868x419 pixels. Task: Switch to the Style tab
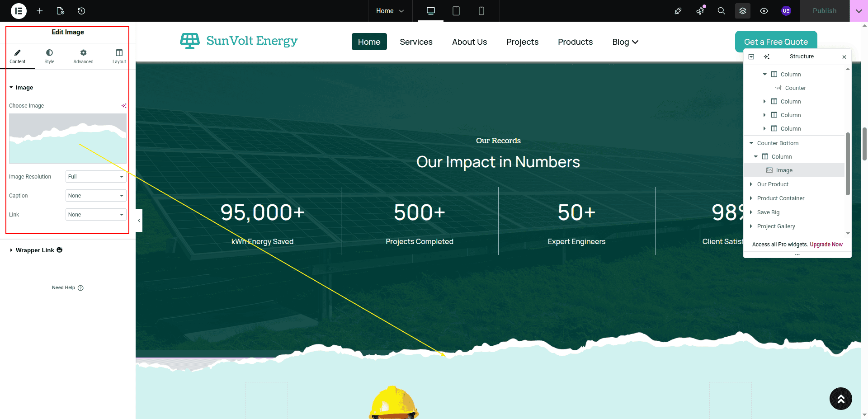[x=49, y=56]
